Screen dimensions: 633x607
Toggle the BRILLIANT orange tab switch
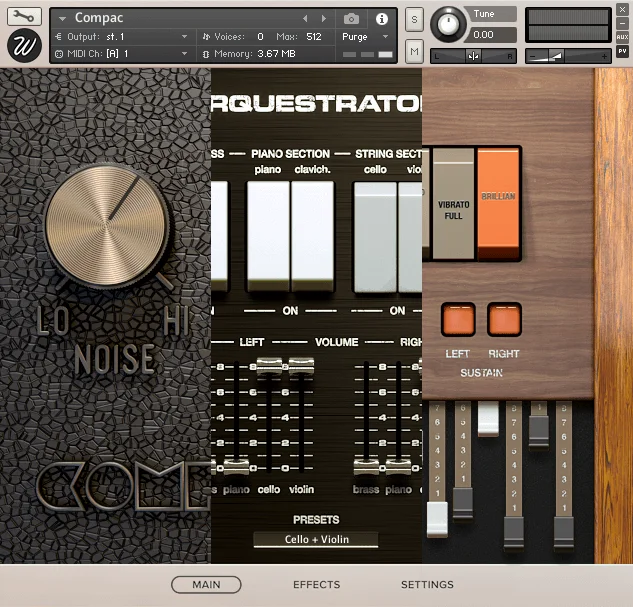(498, 204)
